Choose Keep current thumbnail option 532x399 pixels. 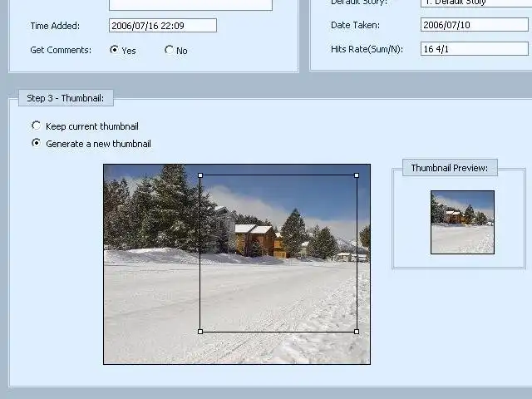coord(36,126)
